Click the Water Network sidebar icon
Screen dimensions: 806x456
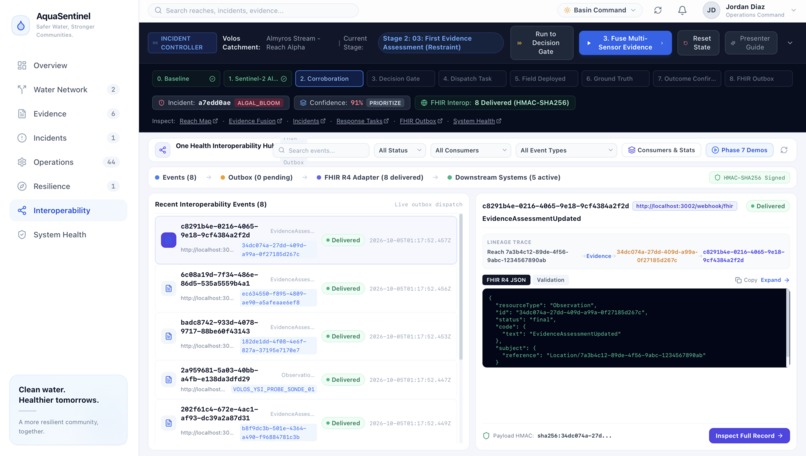(22, 89)
